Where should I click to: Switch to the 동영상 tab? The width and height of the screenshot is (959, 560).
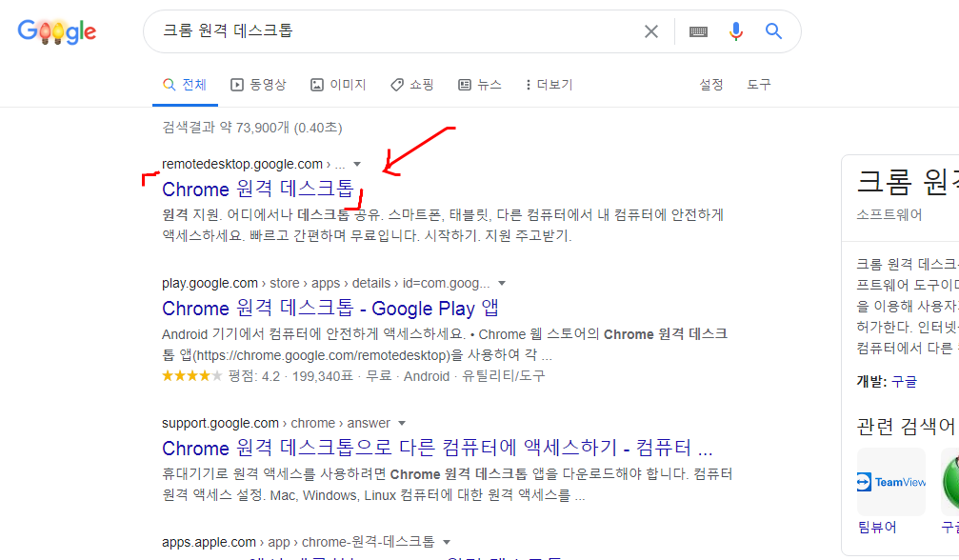(x=258, y=85)
